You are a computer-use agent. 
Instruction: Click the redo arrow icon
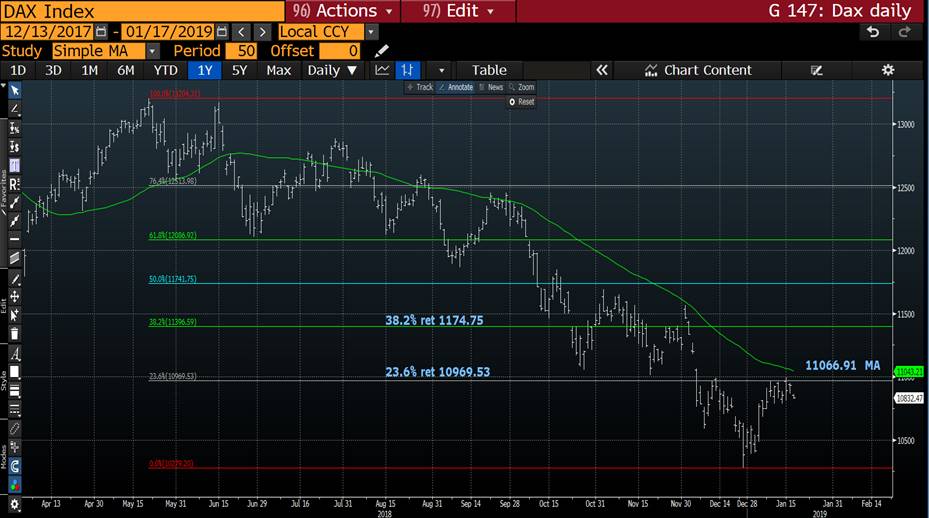905,32
